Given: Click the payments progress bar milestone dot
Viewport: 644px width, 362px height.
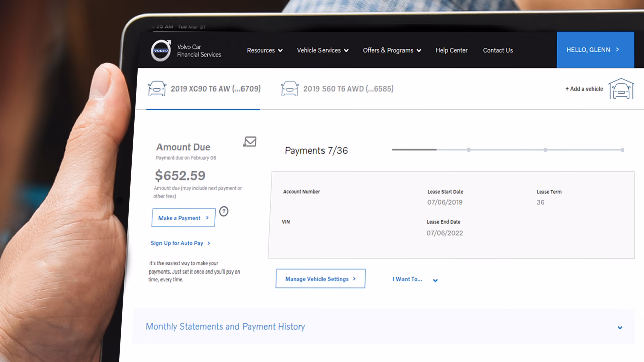Looking at the screenshot, I should click(469, 150).
